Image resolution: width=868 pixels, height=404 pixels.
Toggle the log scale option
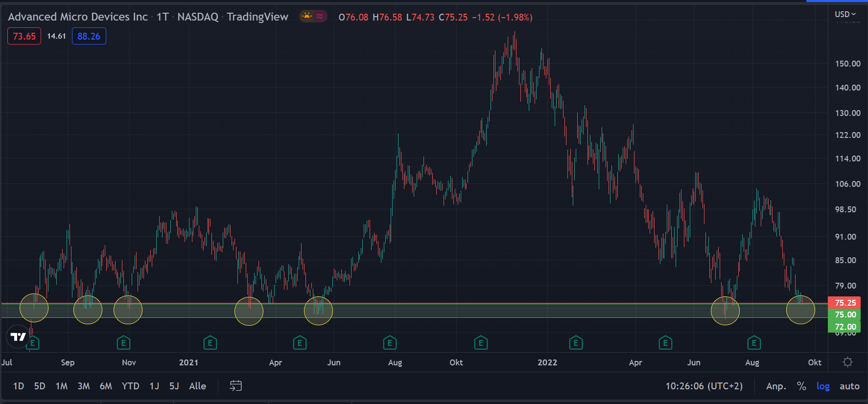click(x=823, y=386)
